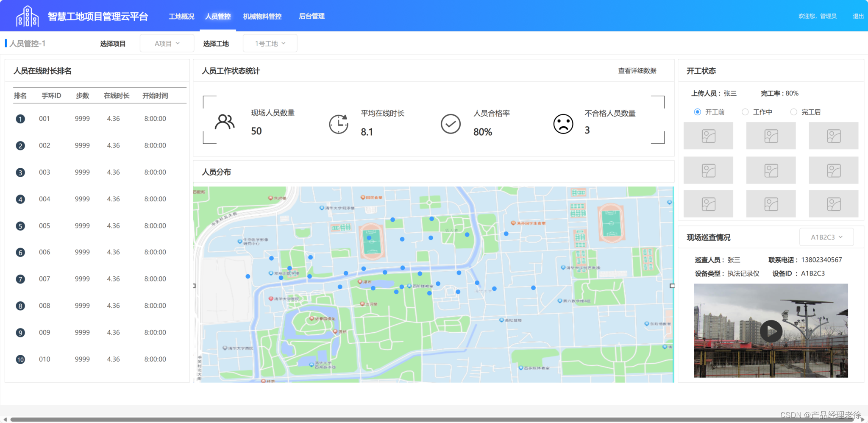
Task: Click rank badge 8 in ranking table
Action: pos(20,306)
